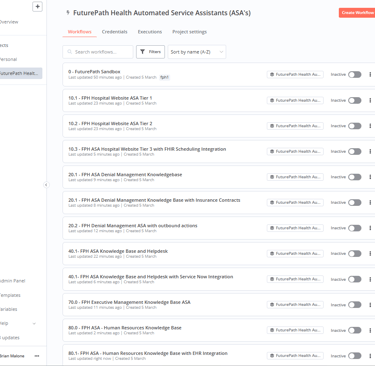This screenshot has width=375, height=366.
Task: Expand the Help menu chevron in the sidebar
Action: coord(34,323)
